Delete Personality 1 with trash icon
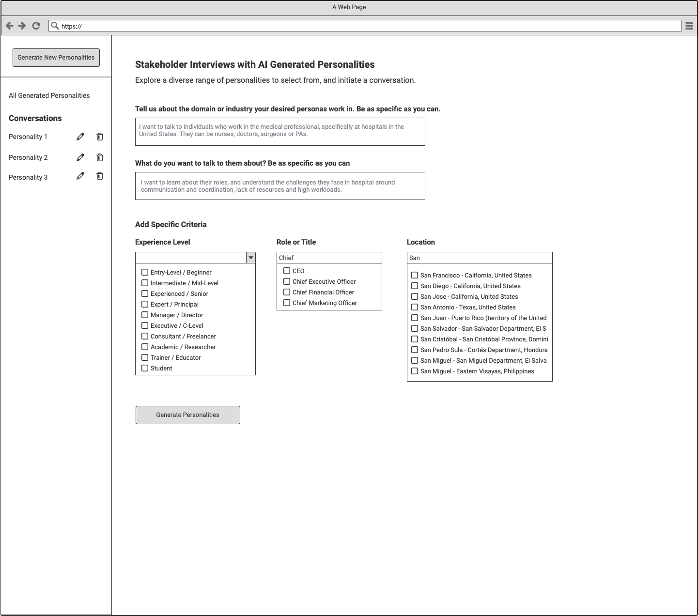Image resolution: width=698 pixels, height=616 pixels. pos(100,137)
